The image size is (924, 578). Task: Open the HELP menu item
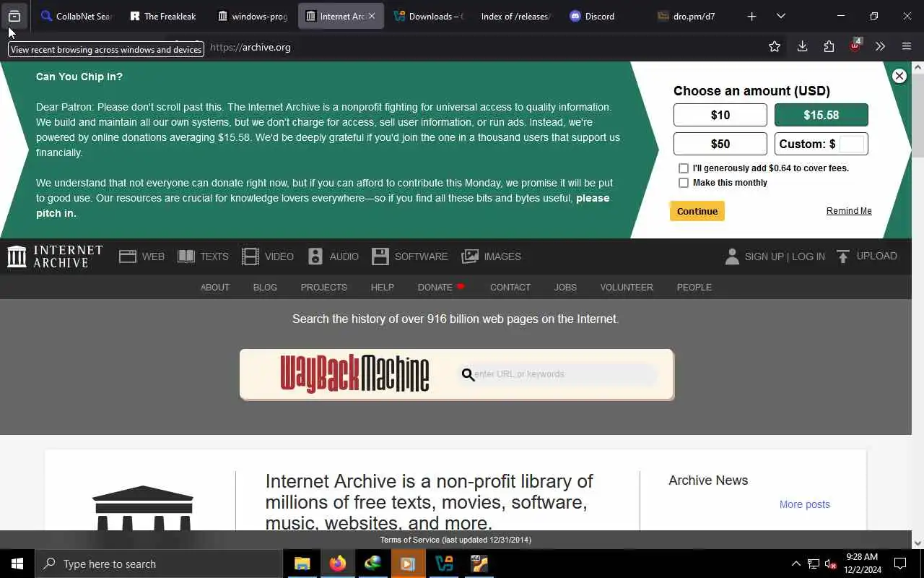tap(383, 287)
